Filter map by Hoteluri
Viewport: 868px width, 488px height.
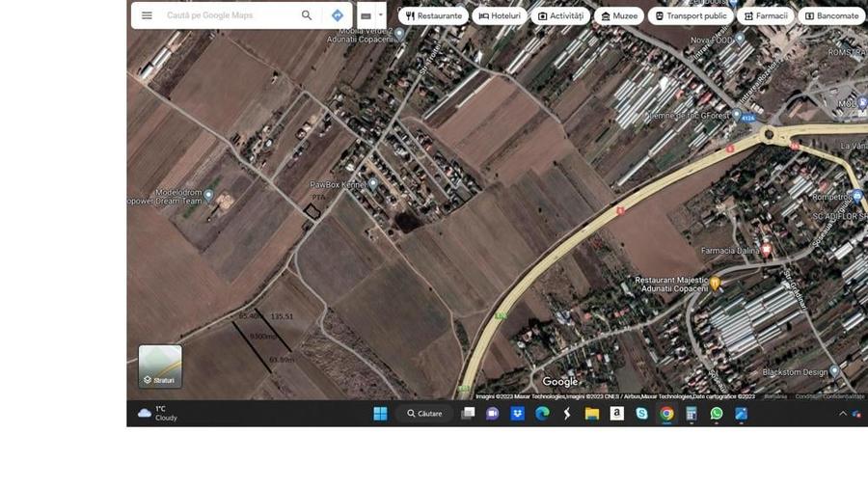500,16
